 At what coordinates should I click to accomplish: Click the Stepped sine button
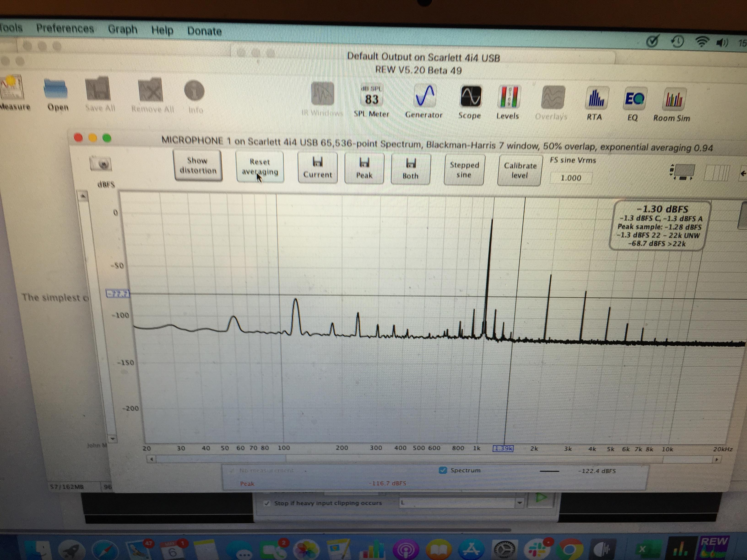[x=464, y=170]
